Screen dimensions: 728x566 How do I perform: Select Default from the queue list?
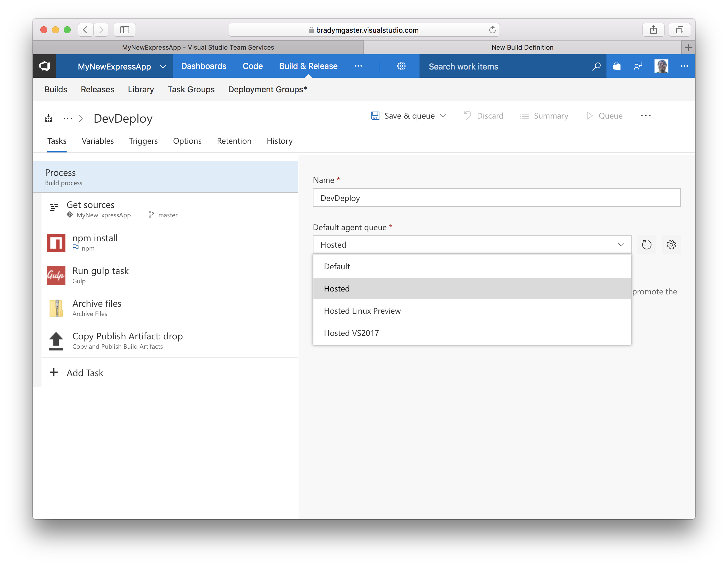472,266
